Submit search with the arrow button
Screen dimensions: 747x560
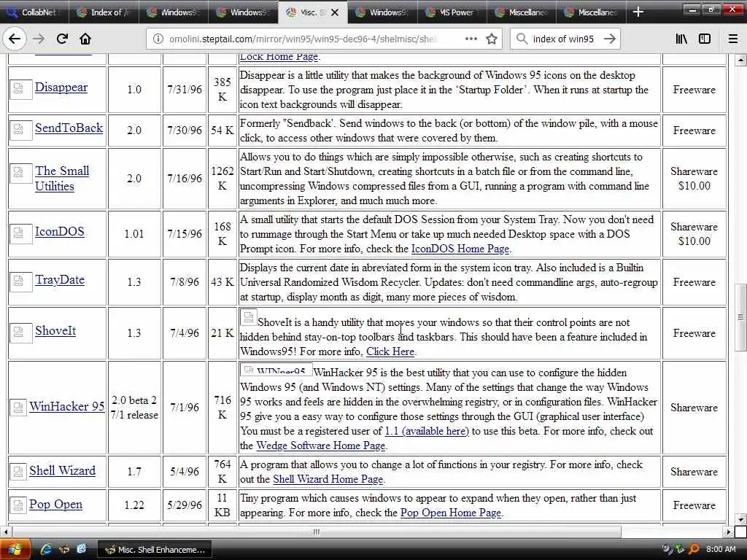(x=610, y=39)
